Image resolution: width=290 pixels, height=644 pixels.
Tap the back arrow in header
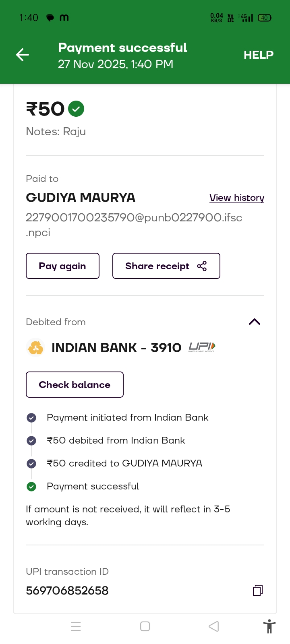point(23,55)
